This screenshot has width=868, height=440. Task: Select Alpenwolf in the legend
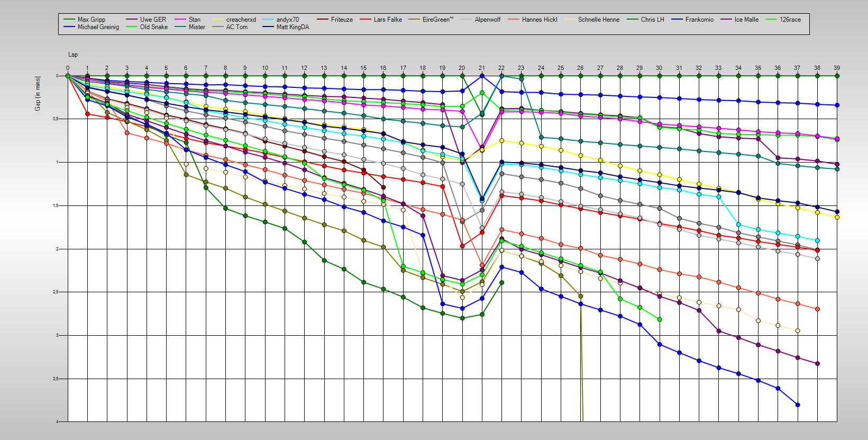point(488,20)
